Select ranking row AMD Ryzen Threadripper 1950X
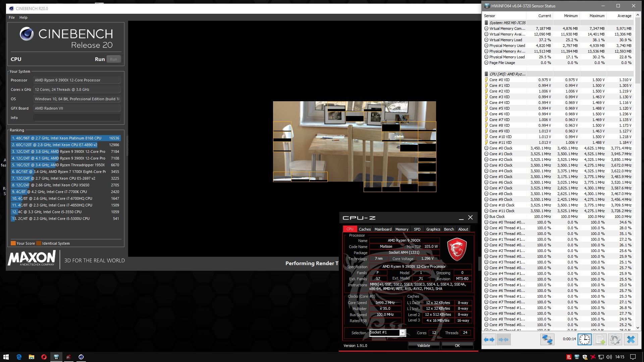Screen dimensions: 644x362 point(65,165)
